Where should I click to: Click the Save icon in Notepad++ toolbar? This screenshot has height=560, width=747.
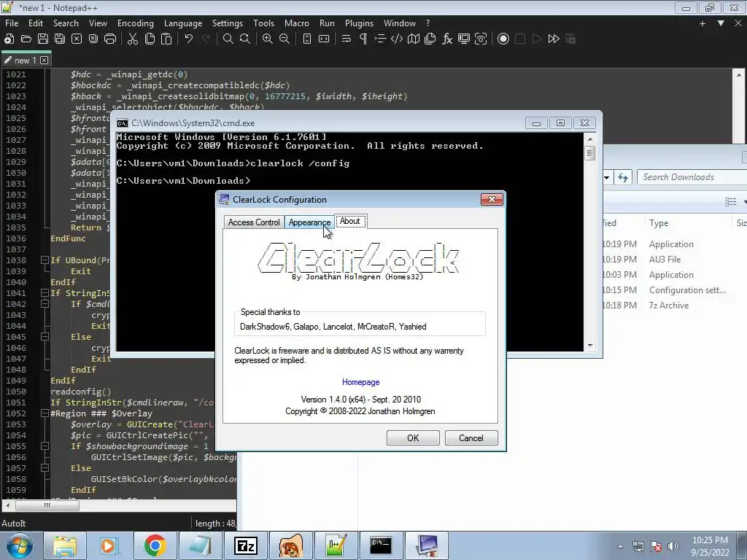click(43, 39)
